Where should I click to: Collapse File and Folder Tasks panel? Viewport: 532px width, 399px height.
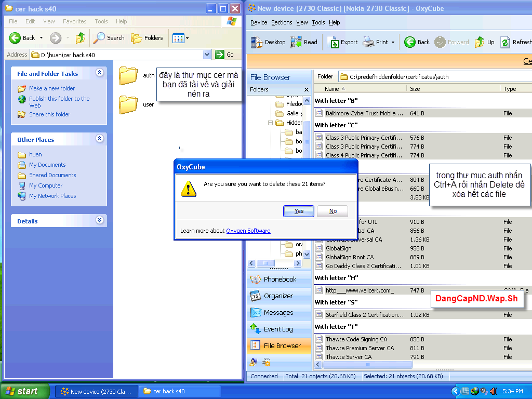click(x=99, y=73)
